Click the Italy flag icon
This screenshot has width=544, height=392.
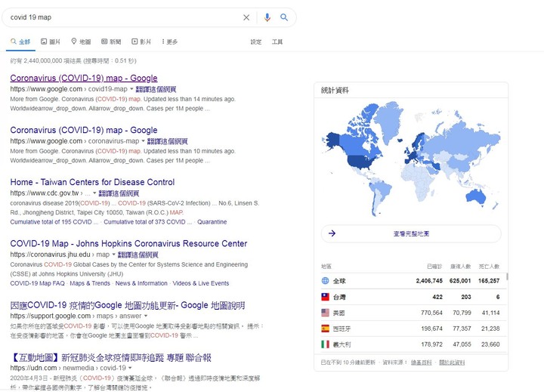pos(325,344)
